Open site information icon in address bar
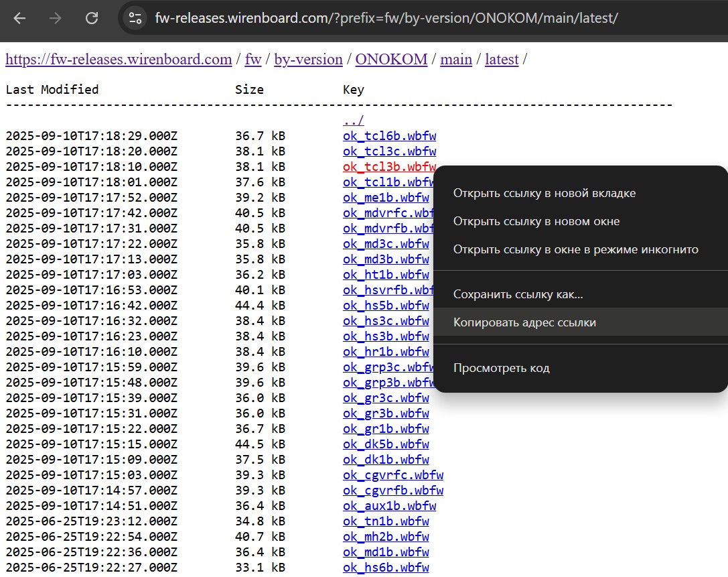 point(135,18)
